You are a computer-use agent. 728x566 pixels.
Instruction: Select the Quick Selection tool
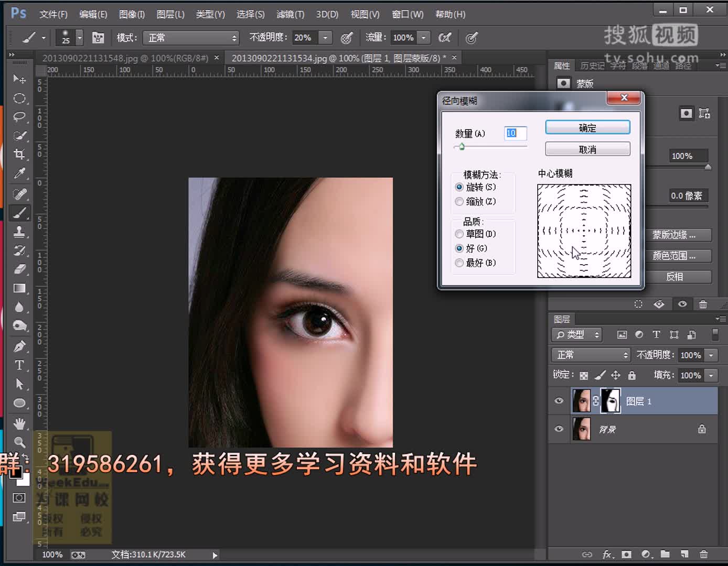19,135
